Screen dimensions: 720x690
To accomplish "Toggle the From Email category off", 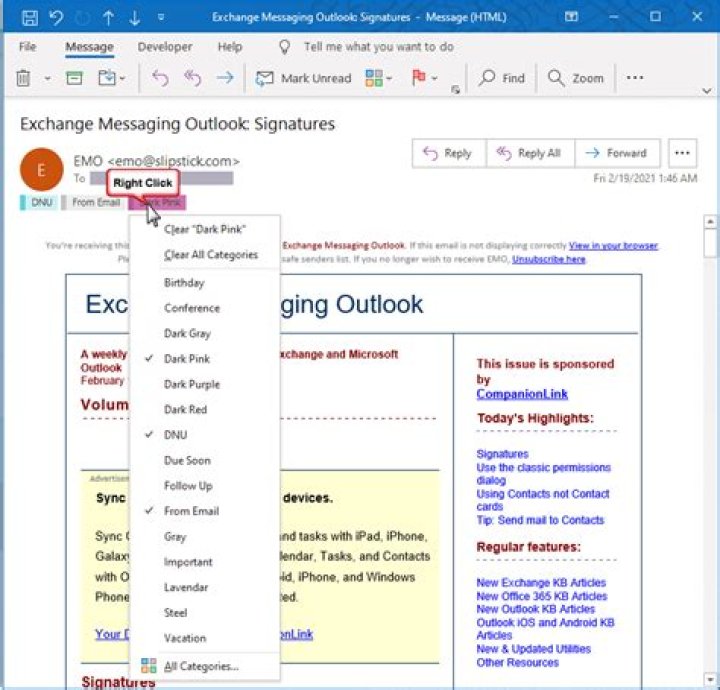I will click(x=191, y=511).
